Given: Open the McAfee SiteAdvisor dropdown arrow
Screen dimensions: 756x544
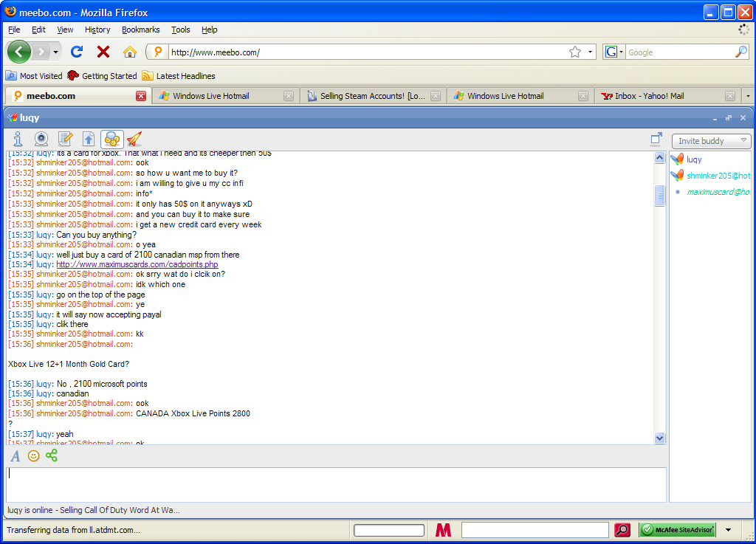Looking at the screenshot, I should point(728,530).
